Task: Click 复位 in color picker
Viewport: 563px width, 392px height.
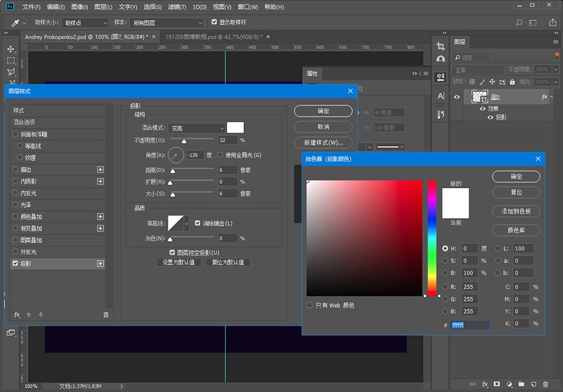Action: [x=516, y=192]
